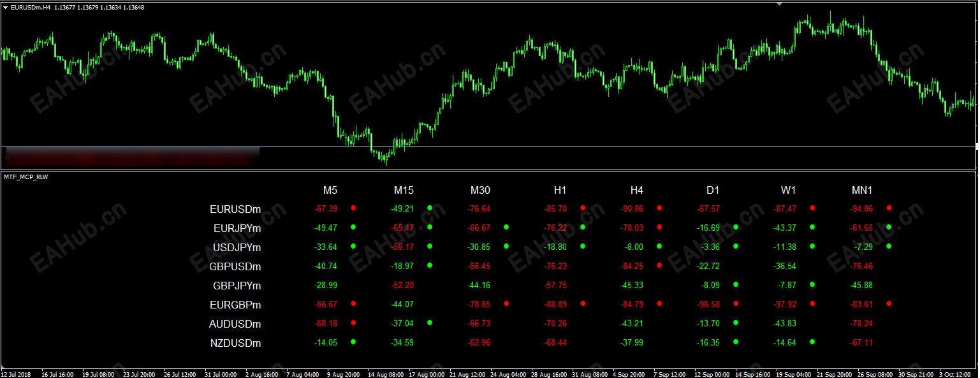
Task: Click the value -78.03 in EURJPYm row
Action: click(632, 228)
